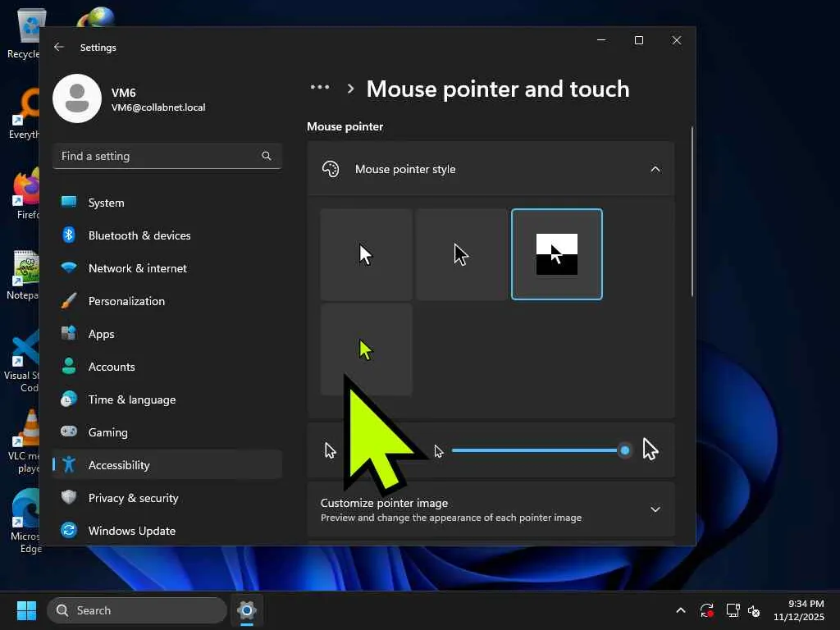Open breadcrumb ellipsis menu
The width and height of the screenshot is (840, 630).
click(320, 87)
